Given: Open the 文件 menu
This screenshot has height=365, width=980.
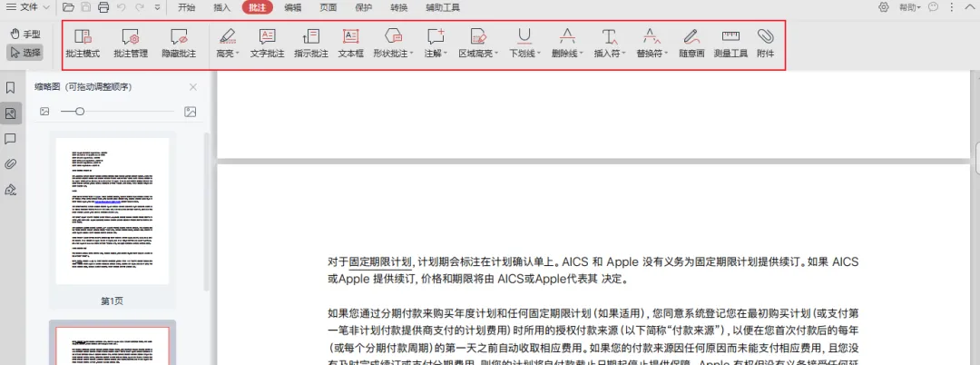Looking at the screenshot, I should 27,7.
